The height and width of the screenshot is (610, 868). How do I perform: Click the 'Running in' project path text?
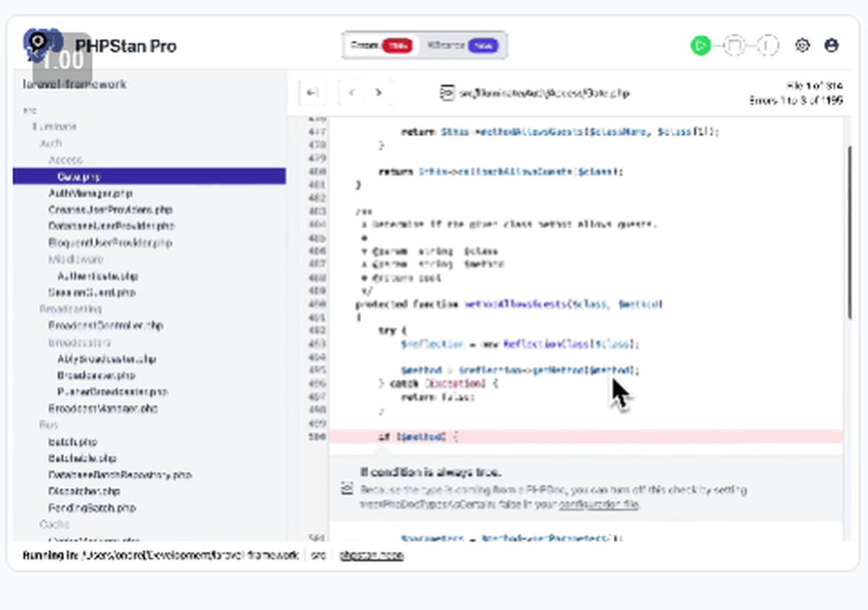click(161, 554)
